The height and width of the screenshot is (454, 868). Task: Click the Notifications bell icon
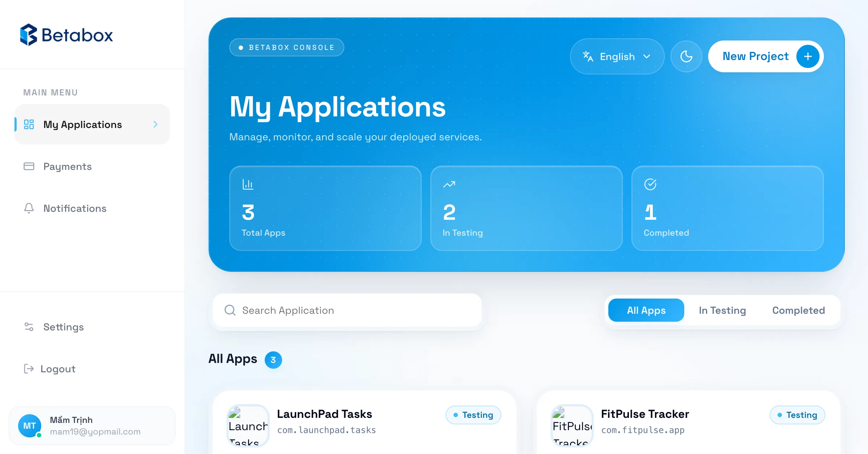[29, 208]
